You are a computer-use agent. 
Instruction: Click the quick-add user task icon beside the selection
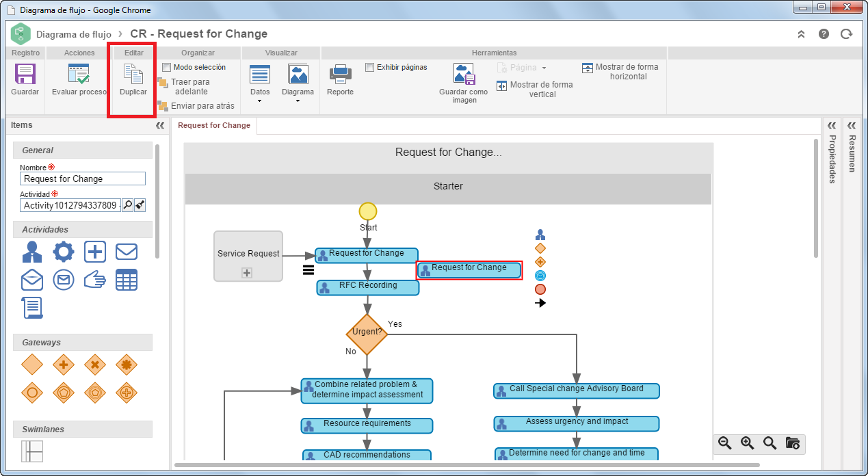click(540, 235)
